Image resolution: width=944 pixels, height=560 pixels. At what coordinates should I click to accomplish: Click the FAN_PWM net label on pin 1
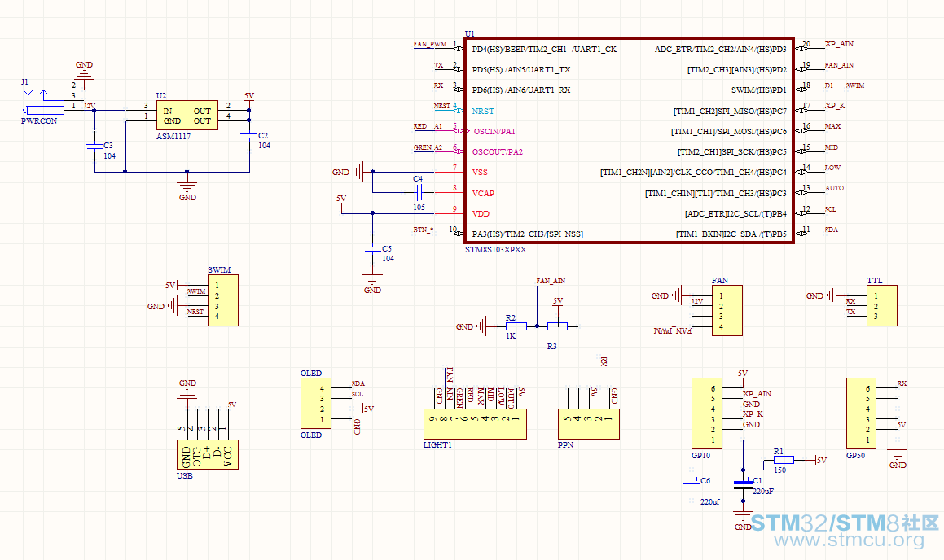tap(430, 45)
